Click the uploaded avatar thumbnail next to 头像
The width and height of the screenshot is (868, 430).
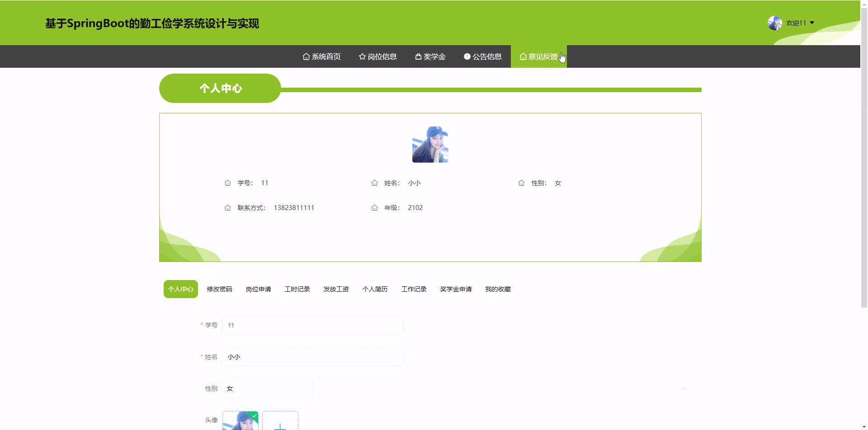(x=241, y=421)
